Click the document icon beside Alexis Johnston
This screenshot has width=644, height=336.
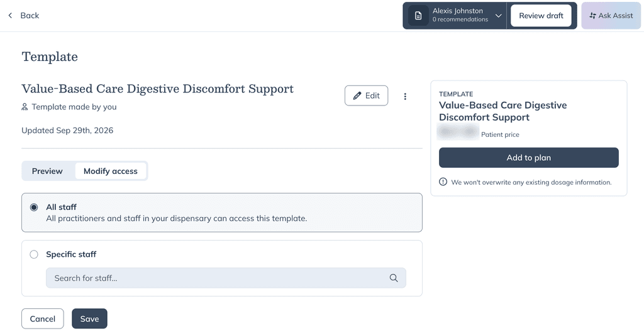418,16
